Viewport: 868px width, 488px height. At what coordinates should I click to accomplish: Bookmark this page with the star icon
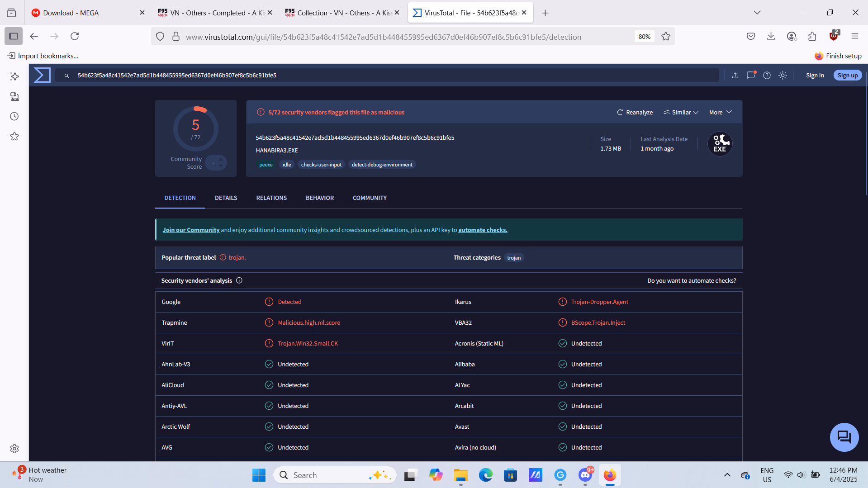[666, 37]
